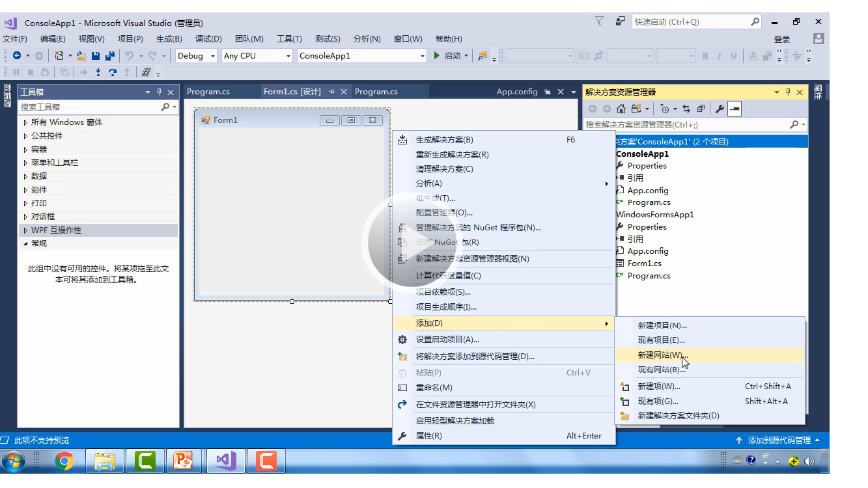Open the Any CPU platform dropdown
868x488 pixels.
click(288, 56)
